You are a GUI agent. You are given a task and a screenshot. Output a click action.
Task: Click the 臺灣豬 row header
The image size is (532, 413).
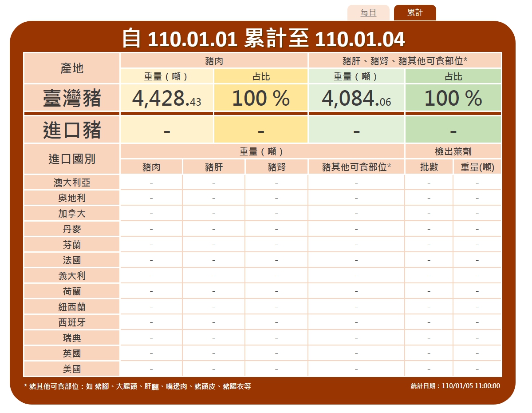tap(72, 98)
